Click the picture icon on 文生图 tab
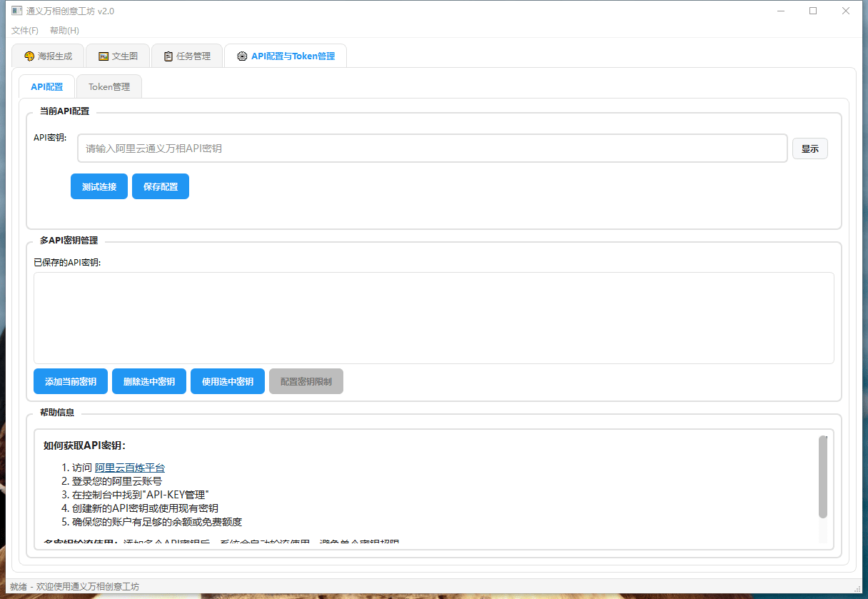 (x=104, y=56)
